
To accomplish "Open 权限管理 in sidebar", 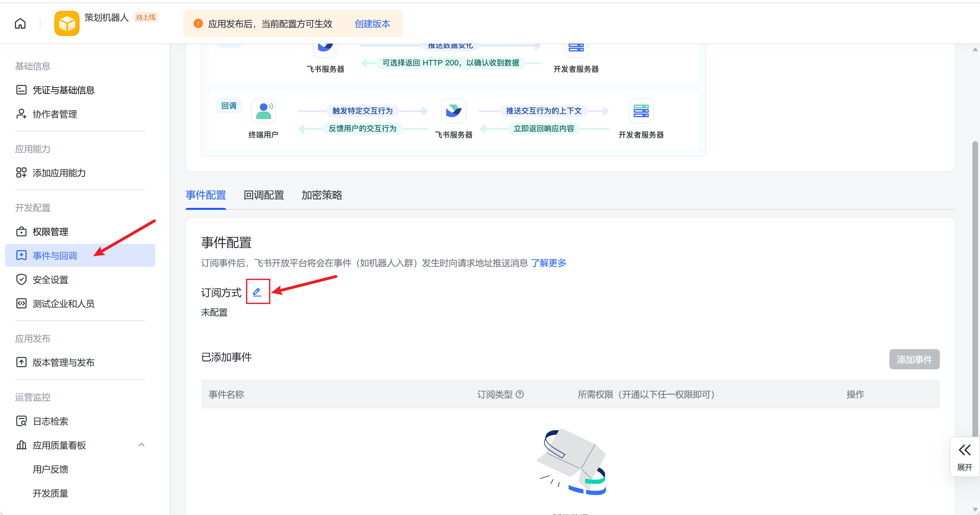I will pyautogui.click(x=50, y=232).
